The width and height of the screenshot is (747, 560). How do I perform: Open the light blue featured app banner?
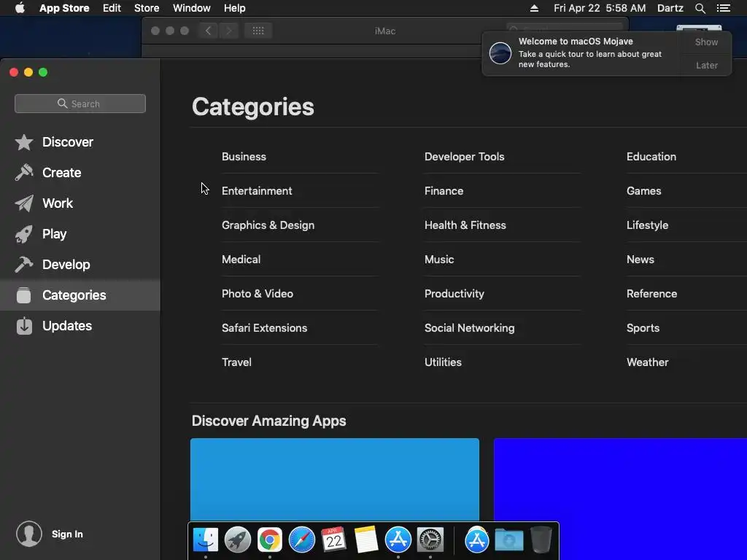coord(334,480)
